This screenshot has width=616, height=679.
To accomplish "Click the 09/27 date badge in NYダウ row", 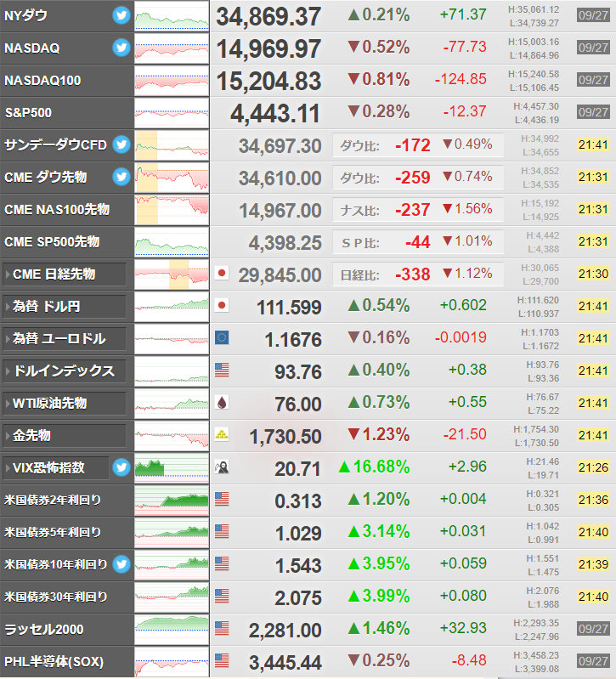I will (x=594, y=15).
